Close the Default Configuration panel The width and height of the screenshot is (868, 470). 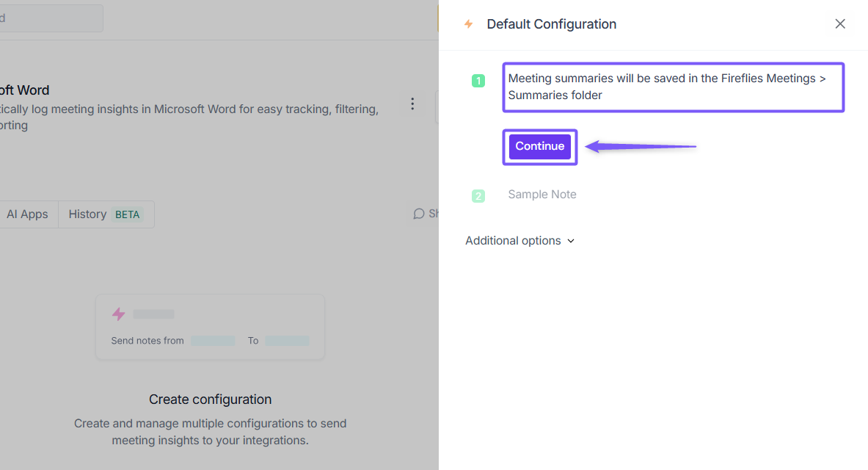(x=840, y=24)
